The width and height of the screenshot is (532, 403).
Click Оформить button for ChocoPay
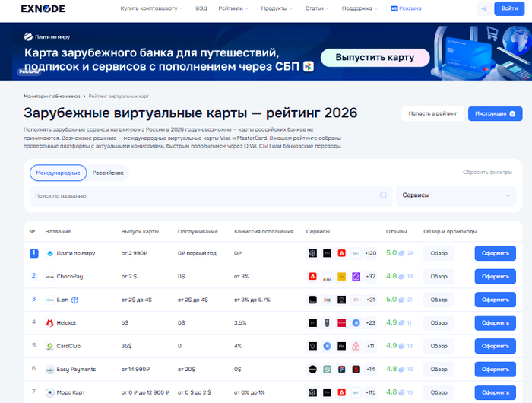[495, 277]
